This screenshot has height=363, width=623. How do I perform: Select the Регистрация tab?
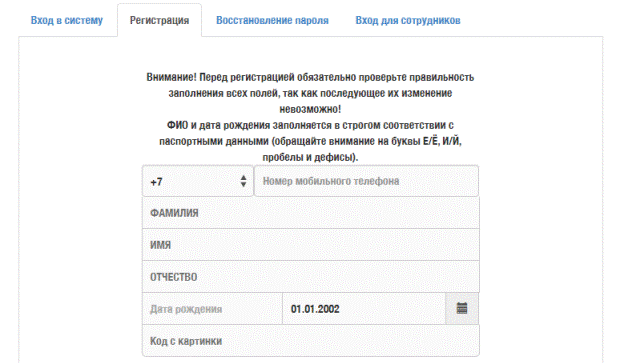(159, 20)
